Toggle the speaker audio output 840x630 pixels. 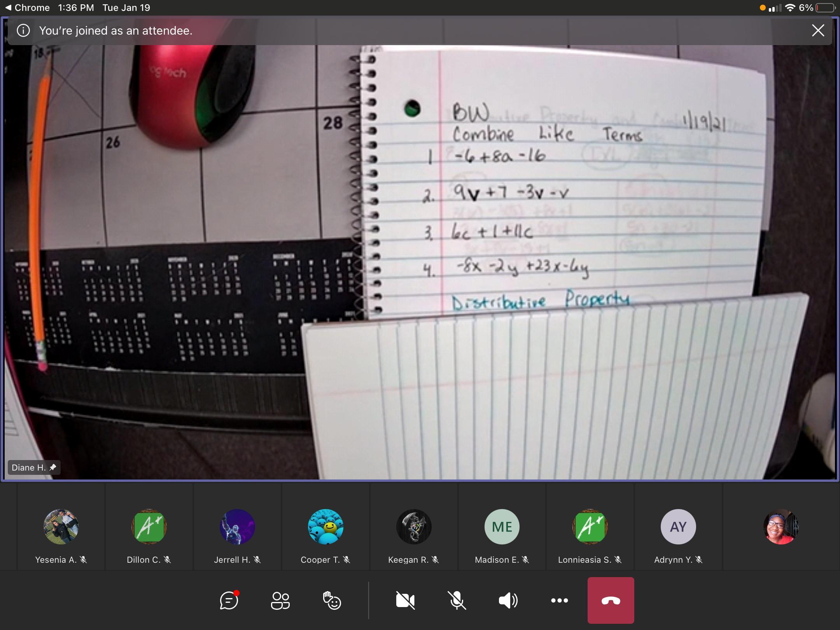coord(508,600)
